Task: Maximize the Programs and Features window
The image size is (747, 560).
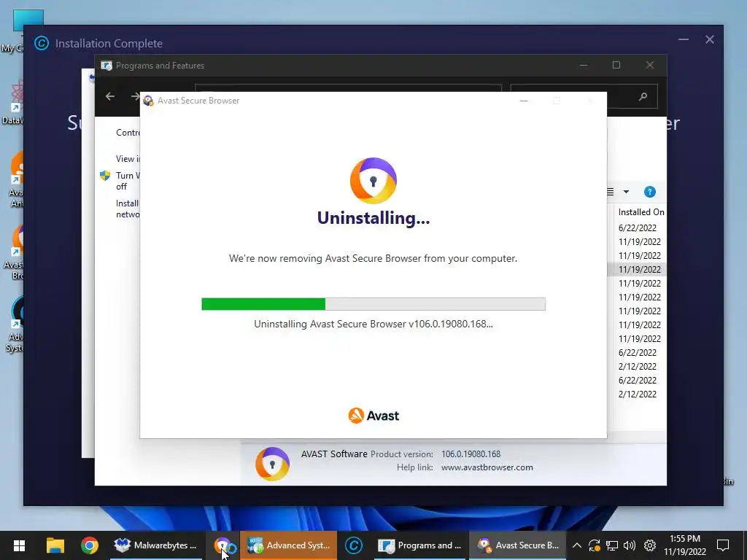Action: [x=616, y=65]
